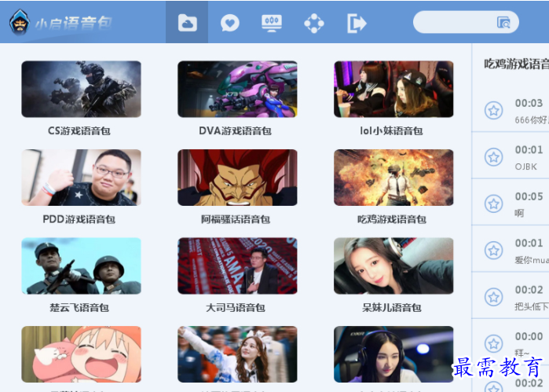
Task: Click the 00:00 duration text
Action: tap(529, 336)
